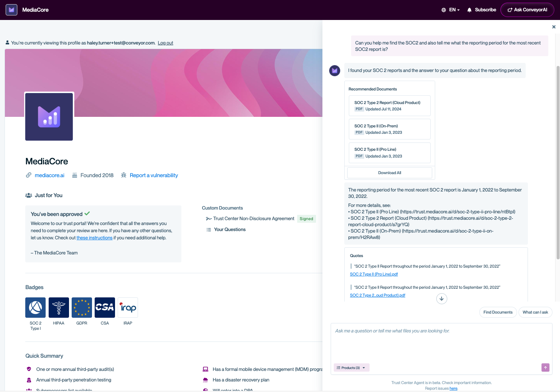The width and height of the screenshot is (560, 392).
Task: Click the chat panel vertical scrollbar
Action: pos(558,162)
